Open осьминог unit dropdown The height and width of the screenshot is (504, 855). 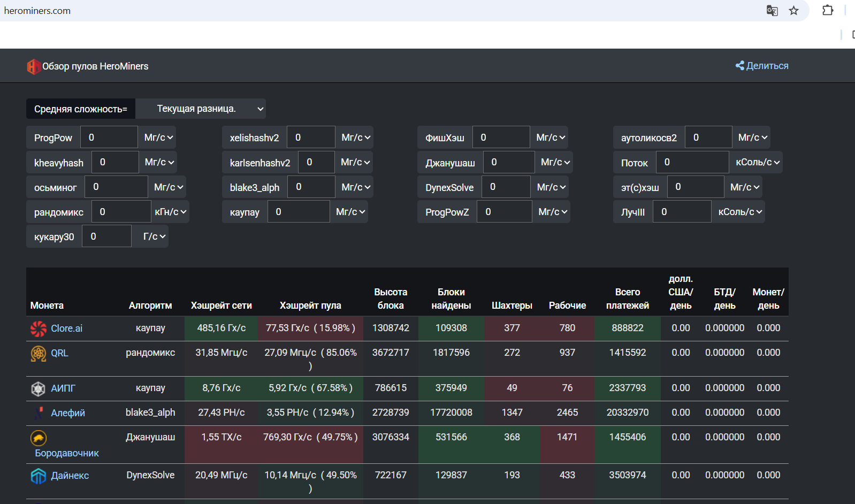167,187
